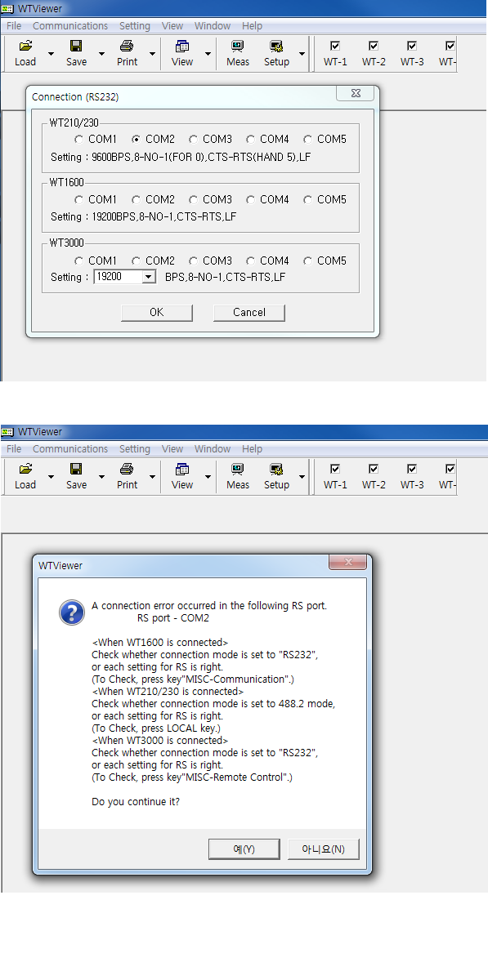The image size is (488, 980).
Task: Click Cancel in the Connection (RS232) dialog
Action: pyautogui.click(x=249, y=312)
